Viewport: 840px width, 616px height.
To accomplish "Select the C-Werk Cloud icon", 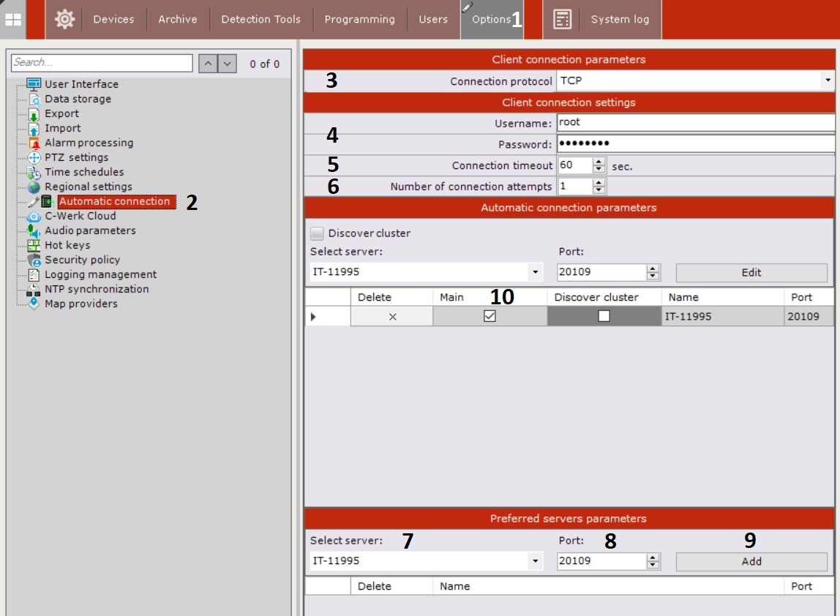I will pos(34,216).
